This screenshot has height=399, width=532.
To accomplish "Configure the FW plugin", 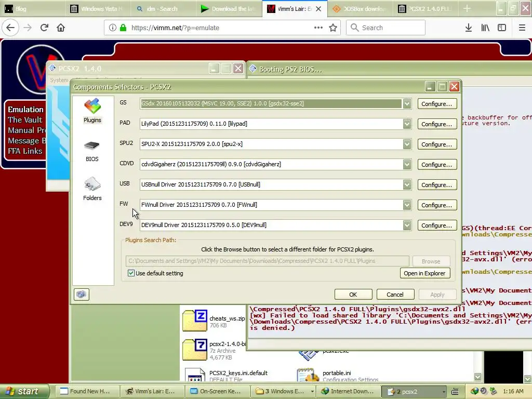I will coord(437,205).
